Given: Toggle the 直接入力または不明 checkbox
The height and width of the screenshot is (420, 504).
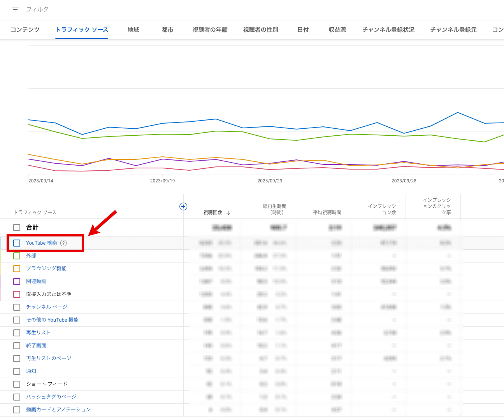Looking at the screenshot, I should coord(17,294).
